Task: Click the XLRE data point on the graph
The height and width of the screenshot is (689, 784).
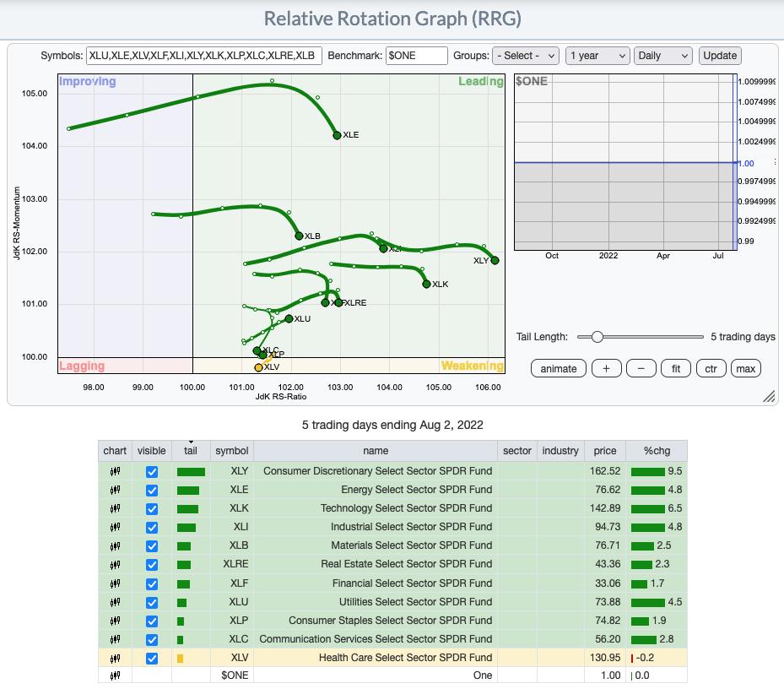Action: coord(338,303)
